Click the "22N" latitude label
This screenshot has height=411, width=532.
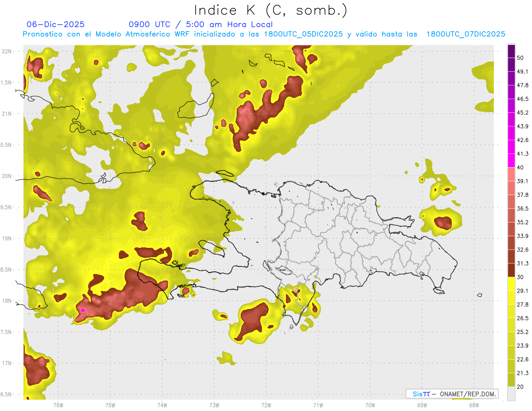coord(7,51)
